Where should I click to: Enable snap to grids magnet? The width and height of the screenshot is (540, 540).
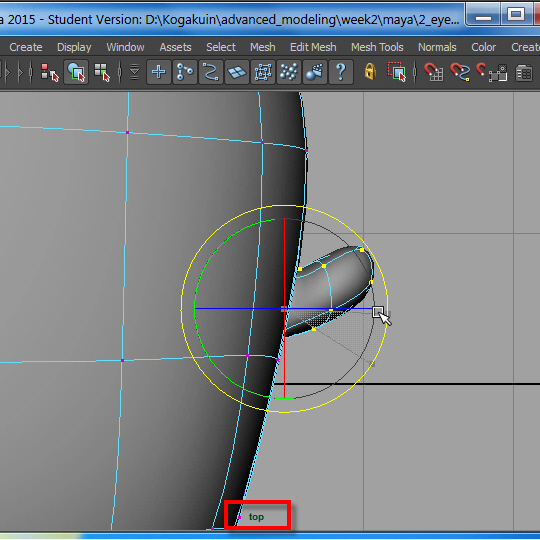click(434, 72)
